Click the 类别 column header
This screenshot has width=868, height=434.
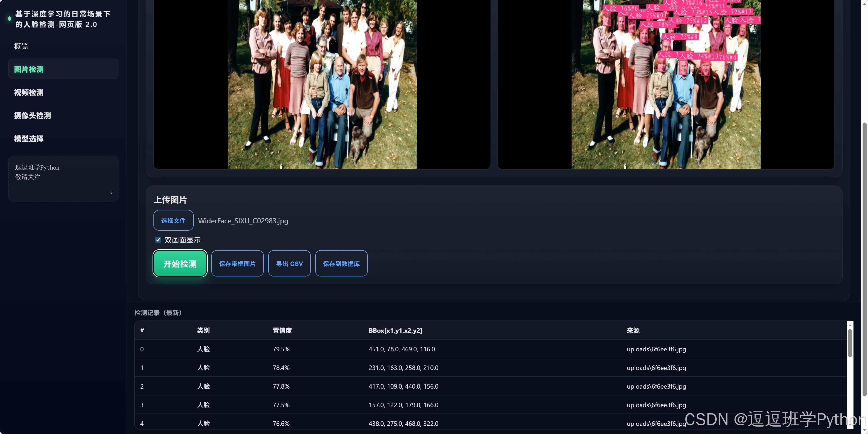pyautogui.click(x=204, y=330)
